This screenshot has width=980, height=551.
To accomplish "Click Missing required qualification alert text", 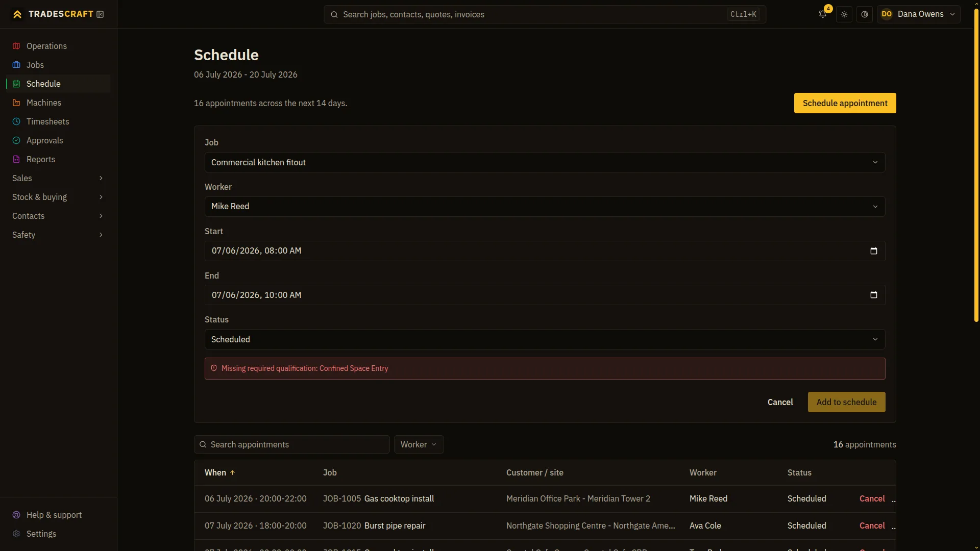I will 305,368.
